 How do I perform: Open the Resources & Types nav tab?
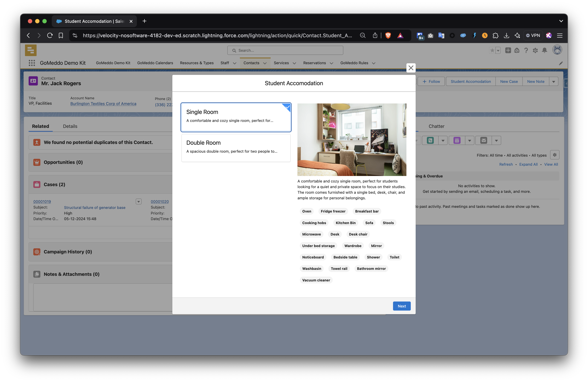197,63
